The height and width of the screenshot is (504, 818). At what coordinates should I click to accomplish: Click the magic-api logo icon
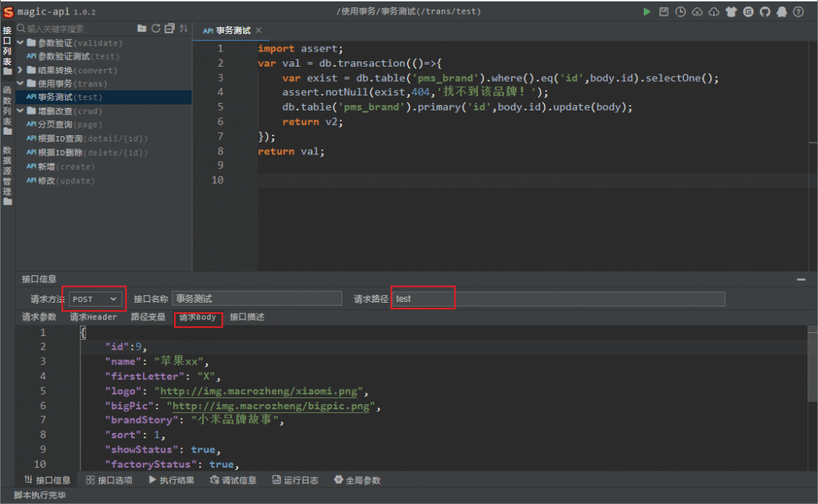[x=8, y=11]
